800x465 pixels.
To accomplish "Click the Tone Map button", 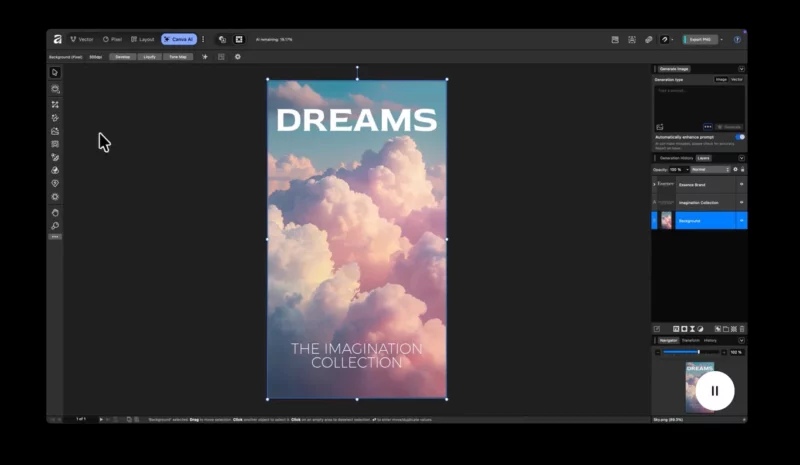I will (x=177, y=57).
